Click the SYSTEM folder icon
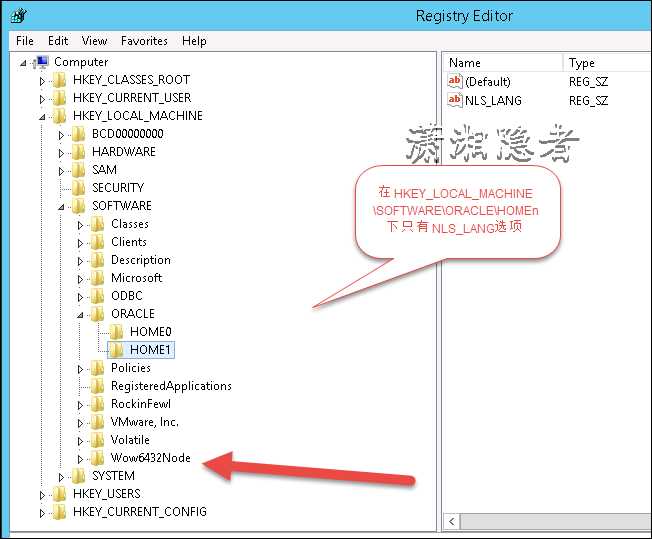This screenshot has height=539, width=652. click(x=79, y=476)
